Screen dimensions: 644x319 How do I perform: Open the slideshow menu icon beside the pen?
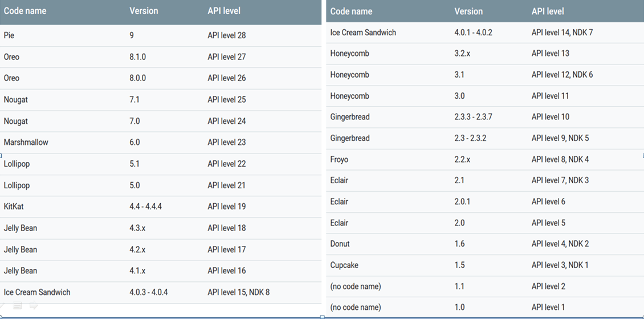(17, 306)
